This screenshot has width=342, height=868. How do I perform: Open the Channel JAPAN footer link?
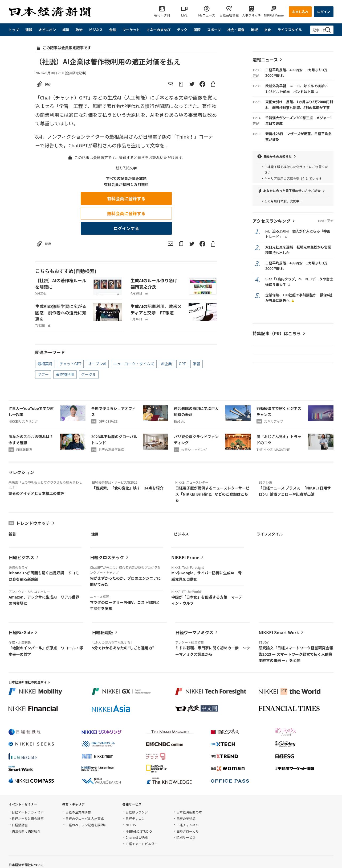(137, 837)
